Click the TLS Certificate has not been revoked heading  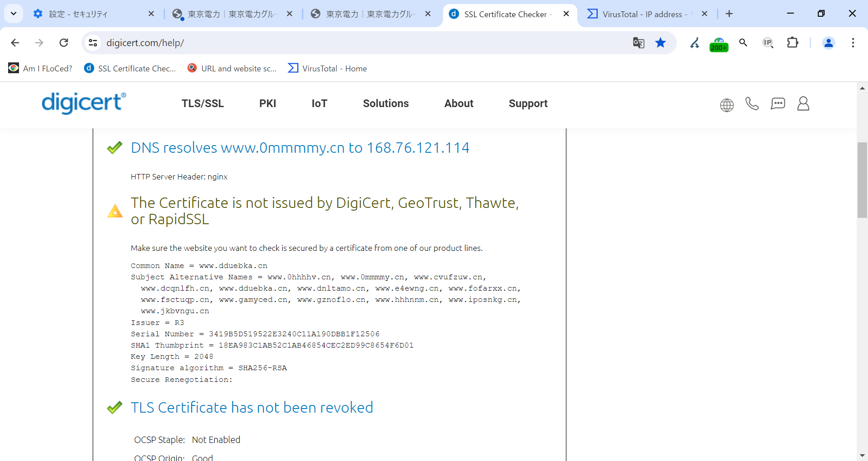click(x=252, y=408)
